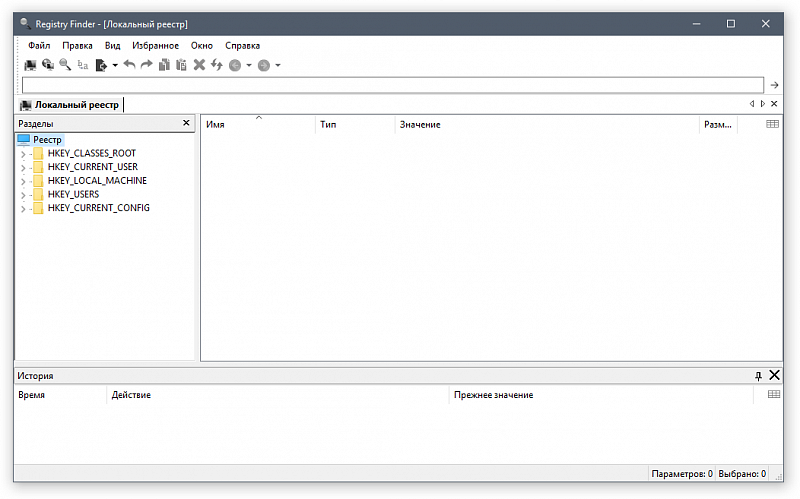
Task: Open the Forward history dropdown arrow
Action: click(278, 65)
